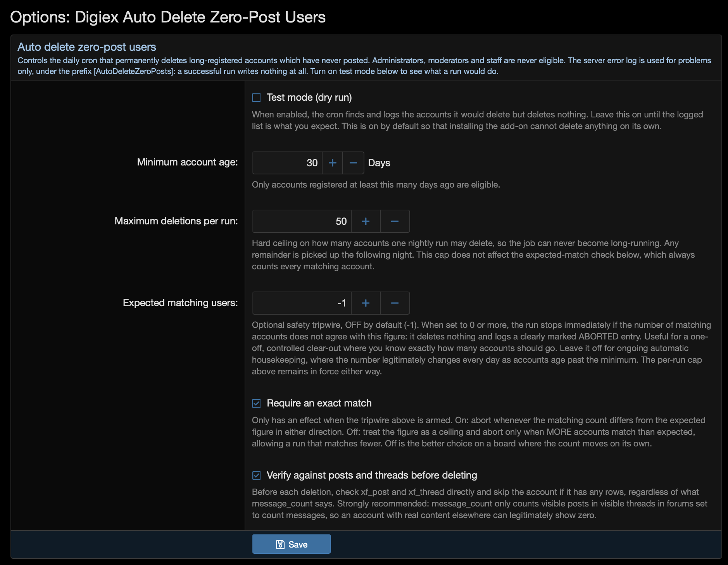Focus the Minimum account age number field

pos(287,163)
